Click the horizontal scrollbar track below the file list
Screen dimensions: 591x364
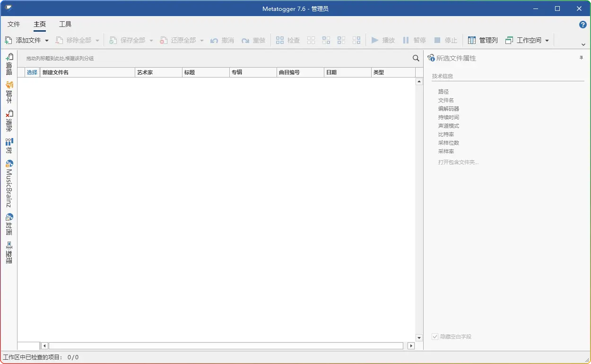(226, 346)
